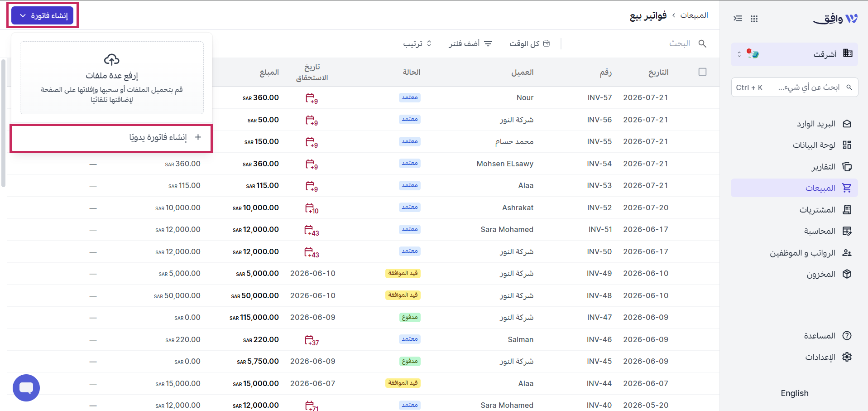Click customer Ashrakat in INV-52 row
Viewport: 868px width, 411px height.
pyautogui.click(x=518, y=208)
